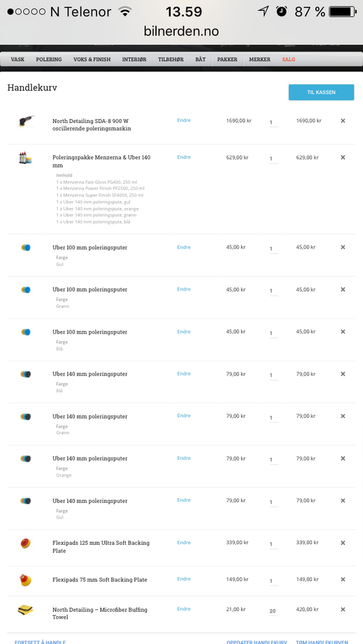The image size is (363, 644).
Task: Click Endre for Poleringspakke Menzerna
Action: click(184, 157)
